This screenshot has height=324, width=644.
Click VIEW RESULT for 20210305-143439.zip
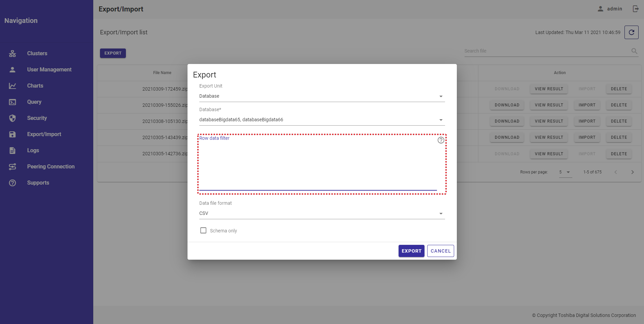[549, 137]
